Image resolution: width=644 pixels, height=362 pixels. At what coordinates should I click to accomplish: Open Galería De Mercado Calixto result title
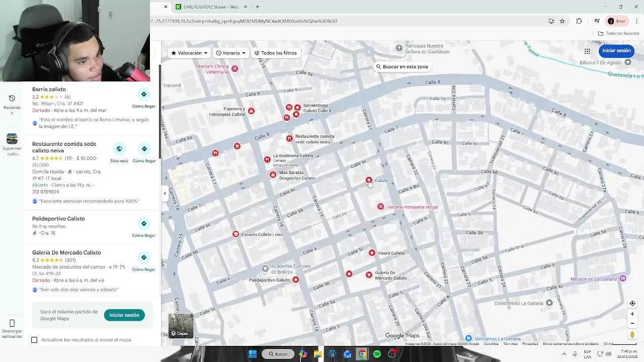(x=66, y=252)
